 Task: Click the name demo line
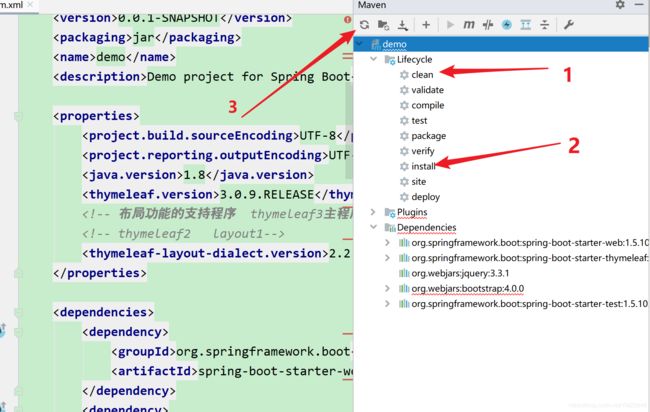(x=114, y=57)
